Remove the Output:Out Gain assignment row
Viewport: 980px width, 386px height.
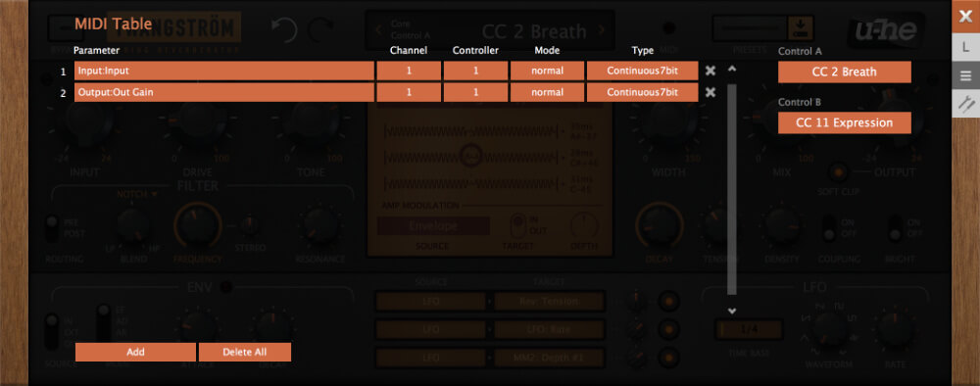[710, 92]
